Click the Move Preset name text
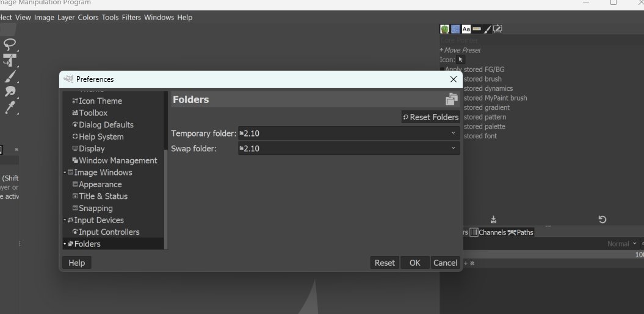 [463, 50]
